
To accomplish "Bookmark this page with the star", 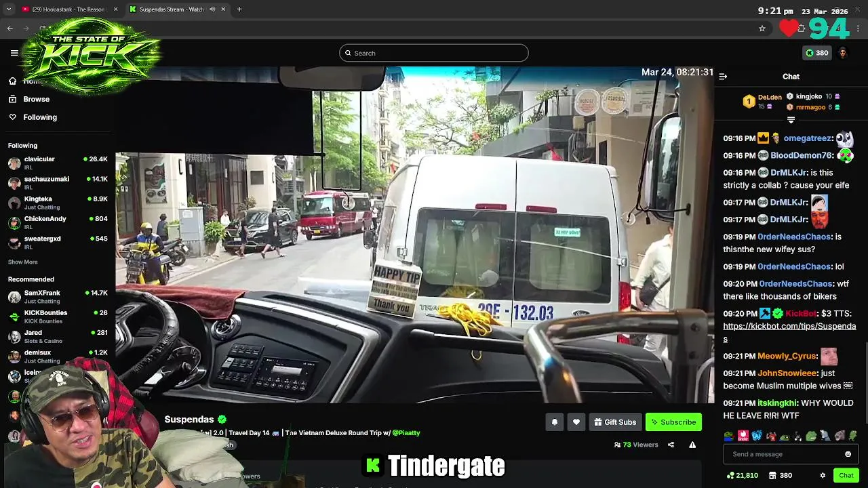I will pyautogui.click(x=762, y=28).
